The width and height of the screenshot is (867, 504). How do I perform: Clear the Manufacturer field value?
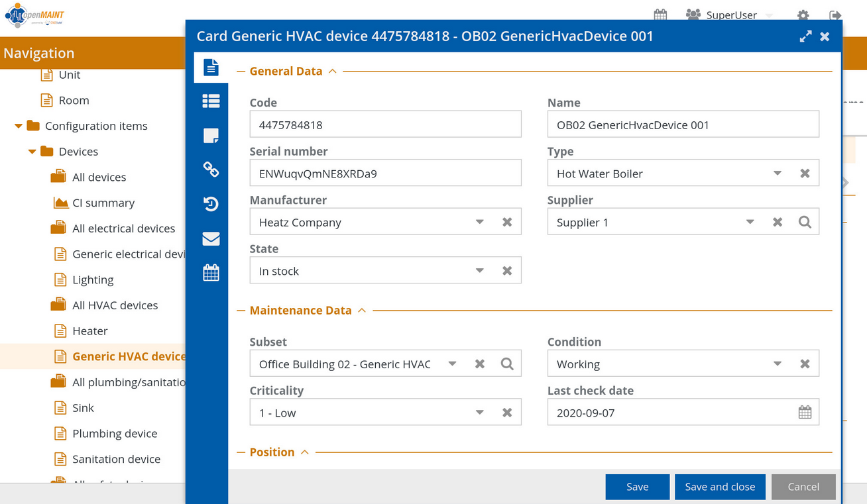[x=507, y=222]
